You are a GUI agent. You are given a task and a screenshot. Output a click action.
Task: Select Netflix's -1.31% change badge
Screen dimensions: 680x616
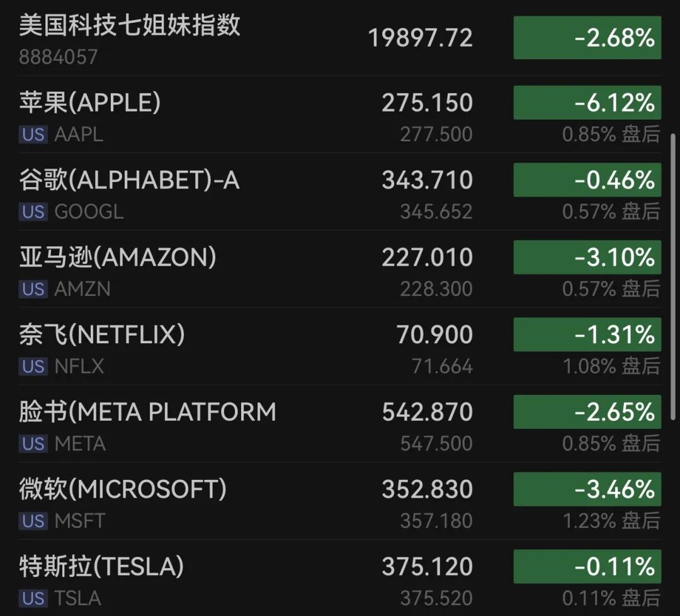coord(587,334)
